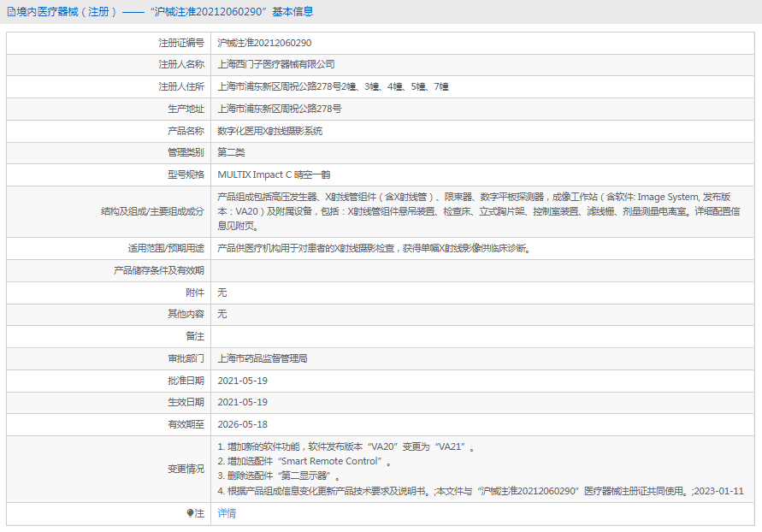Click the 结构及组成 description text starting 产品组成包括高压发生器

[479, 211]
